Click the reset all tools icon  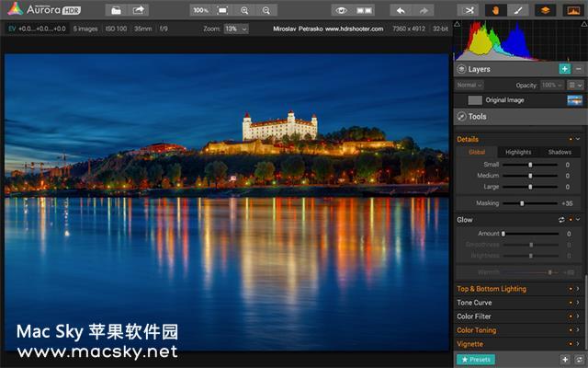click(580, 360)
